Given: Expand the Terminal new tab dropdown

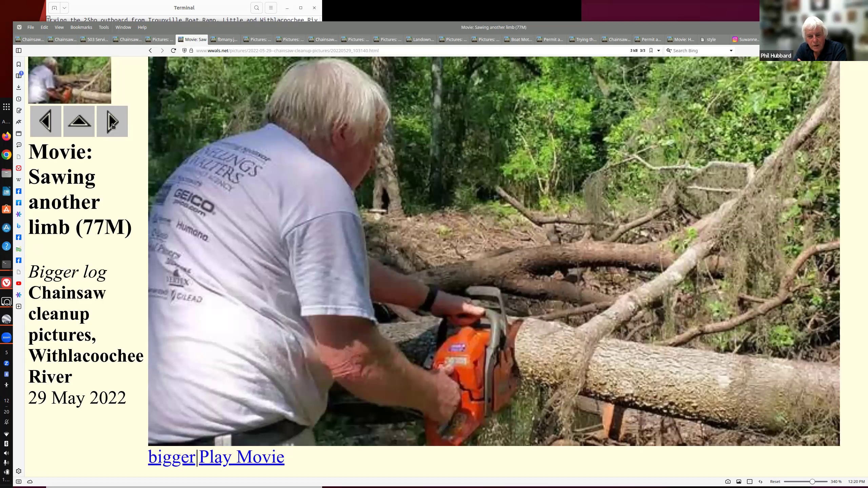Looking at the screenshot, I should pos(64,8).
